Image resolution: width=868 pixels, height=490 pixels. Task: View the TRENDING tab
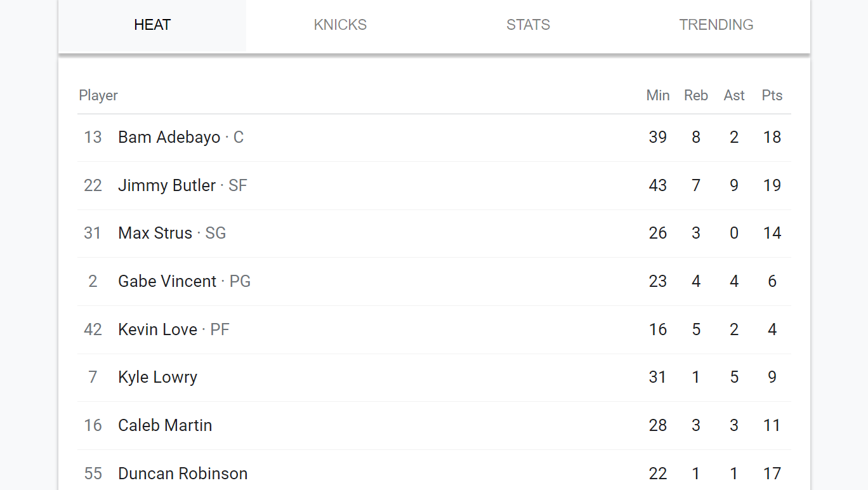(716, 25)
